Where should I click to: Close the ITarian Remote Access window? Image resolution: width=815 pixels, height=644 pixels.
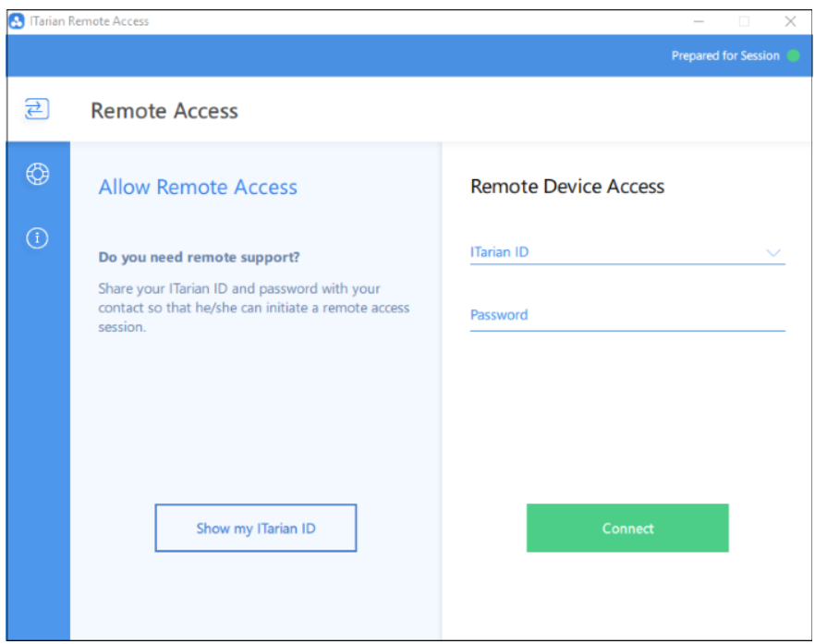coord(790,21)
